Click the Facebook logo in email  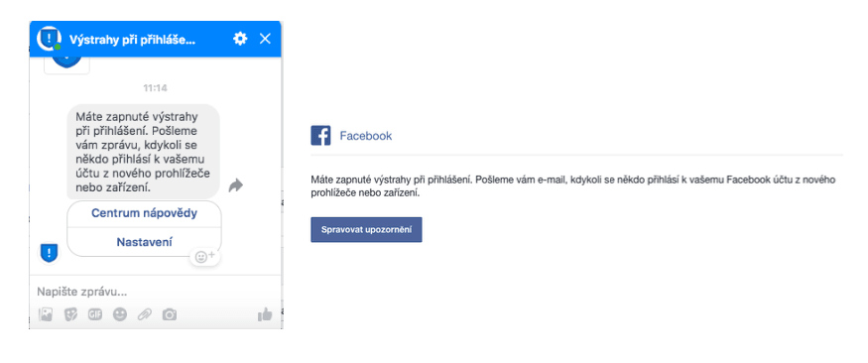[320, 136]
